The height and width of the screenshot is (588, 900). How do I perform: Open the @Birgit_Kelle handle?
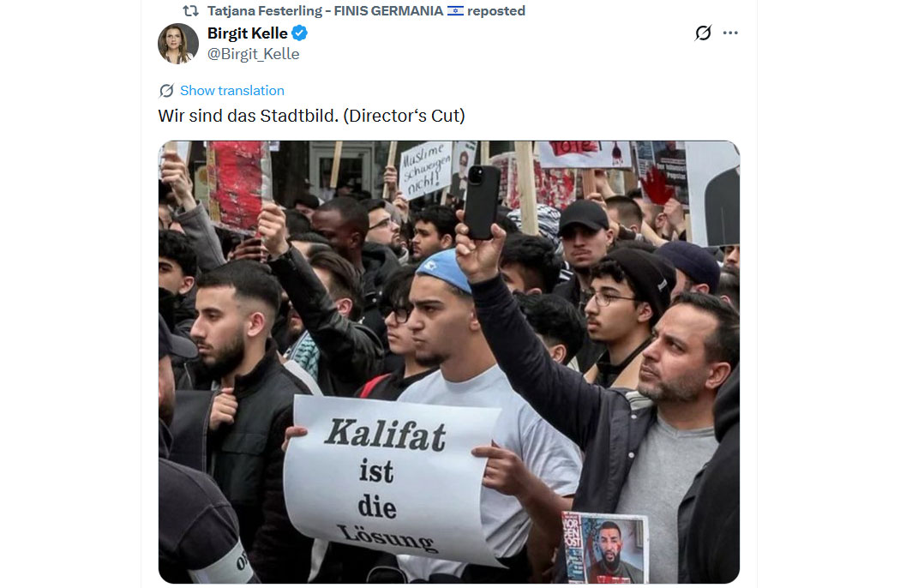point(253,54)
